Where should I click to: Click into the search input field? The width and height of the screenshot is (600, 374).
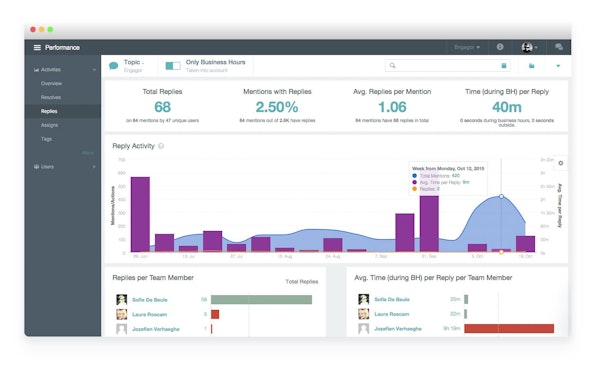(447, 65)
